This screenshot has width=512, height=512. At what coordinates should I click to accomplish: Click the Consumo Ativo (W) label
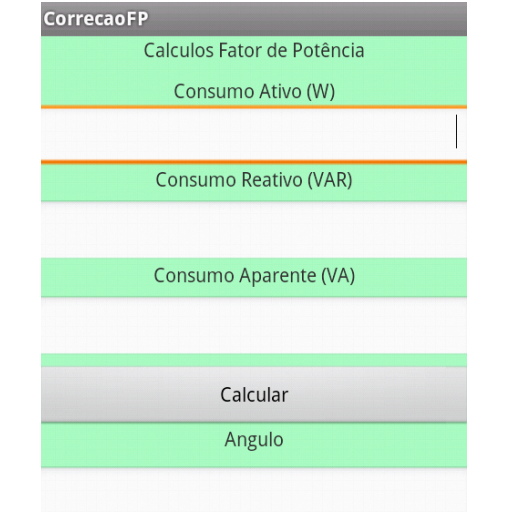254,91
